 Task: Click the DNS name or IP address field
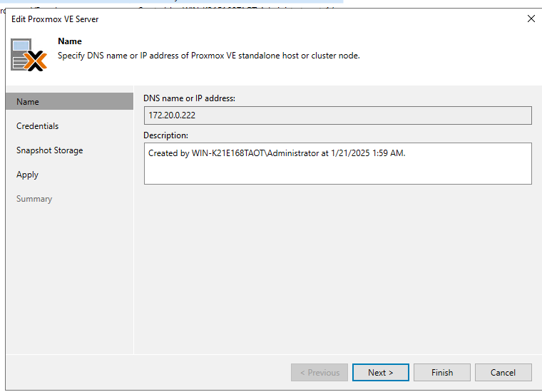(x=338, y=115)
